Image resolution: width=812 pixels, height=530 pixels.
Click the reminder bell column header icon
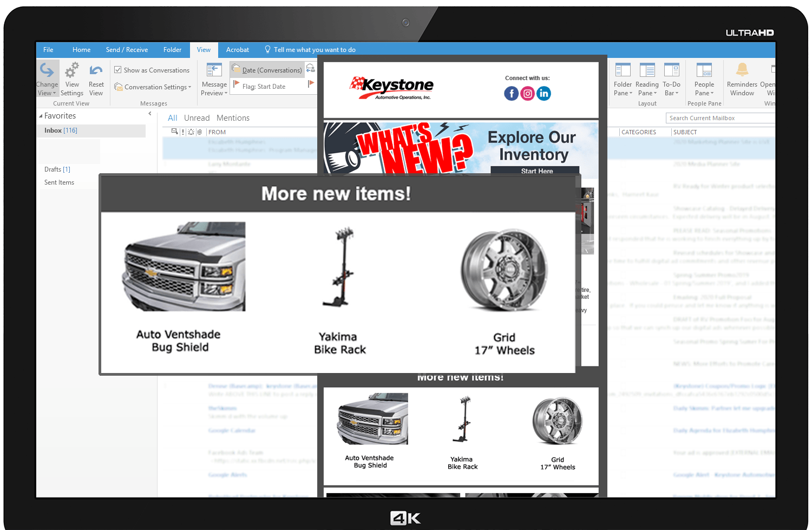(191, 132)
